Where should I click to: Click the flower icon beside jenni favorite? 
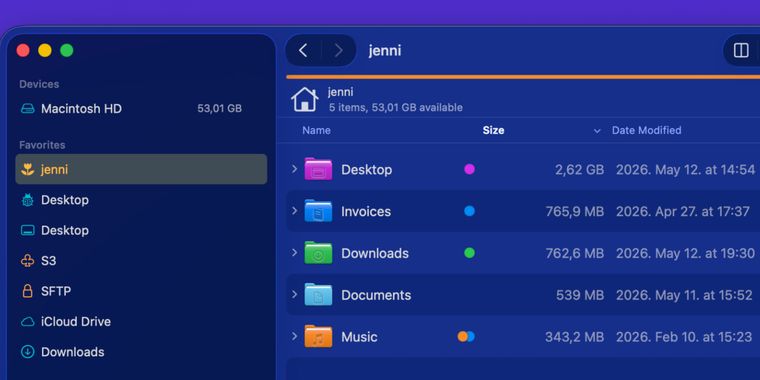(x=28, y=170)
